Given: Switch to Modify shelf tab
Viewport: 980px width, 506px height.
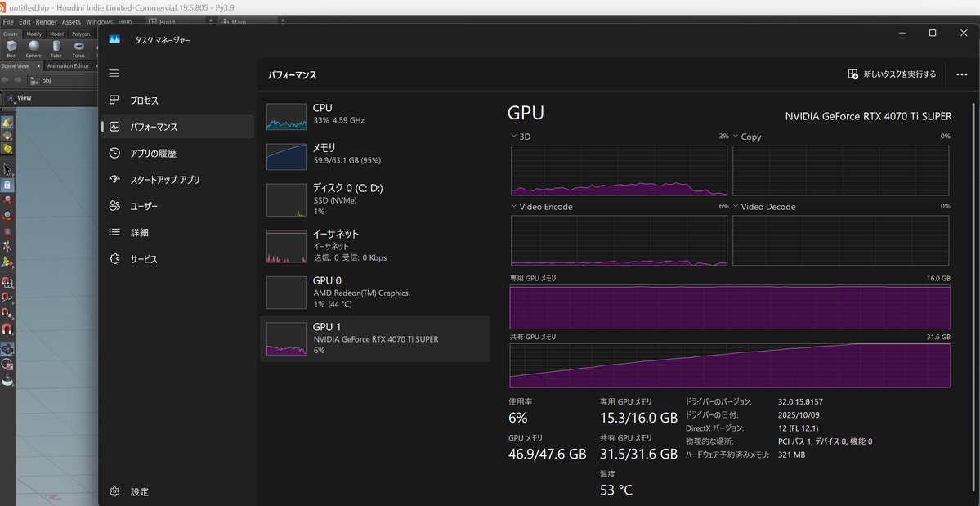Looking at the screenshot, I should point(34,34).
